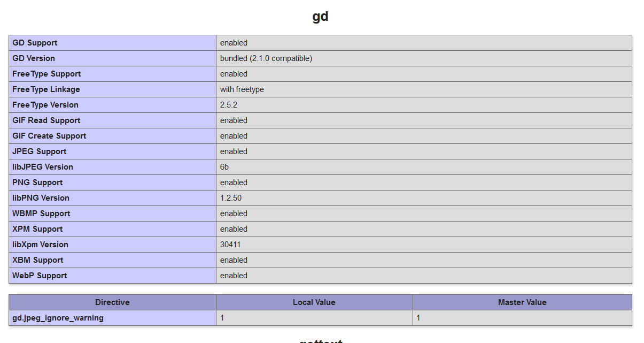Viewport: 644px width, 343px height.
Task: Click the GD Version value cell
Action: [266, 58]
